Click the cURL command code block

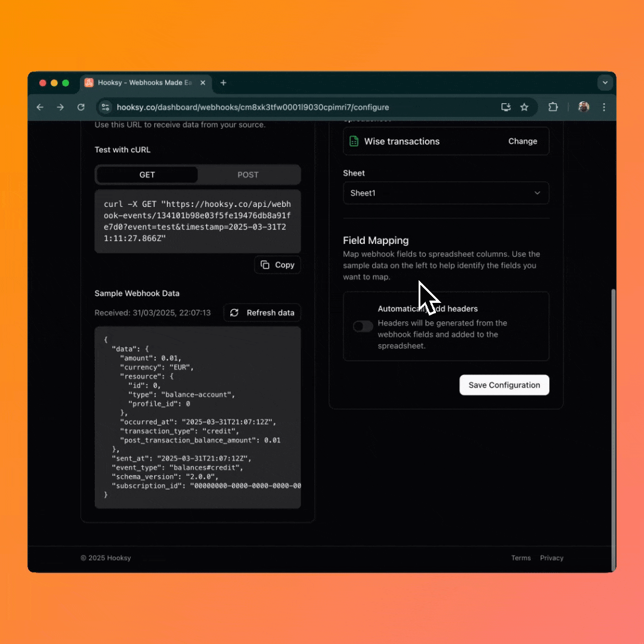tap(197, 221)
